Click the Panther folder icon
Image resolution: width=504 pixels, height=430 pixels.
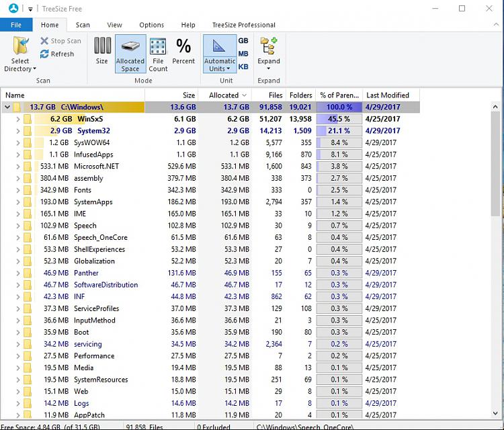[28, 273]
